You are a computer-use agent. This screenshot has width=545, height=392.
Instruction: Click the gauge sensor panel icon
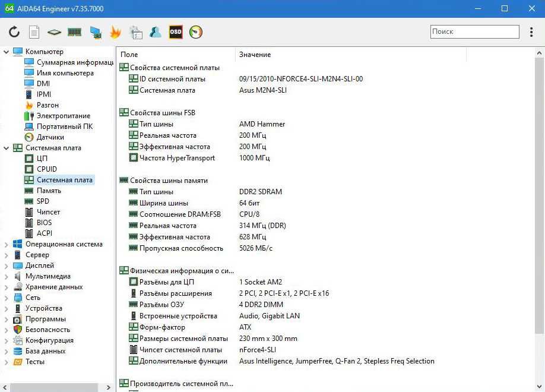pos(196,32)
